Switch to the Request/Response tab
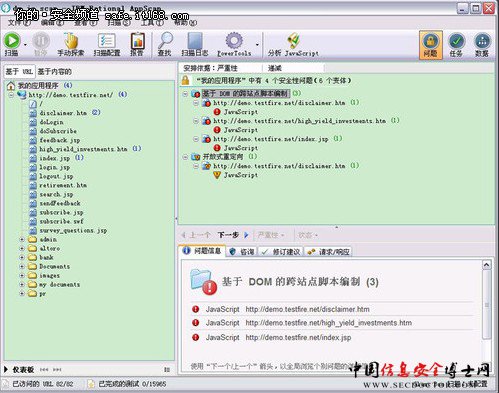Image resolution: width=499 pixels, height=393 pixels. tap(328, 252)
